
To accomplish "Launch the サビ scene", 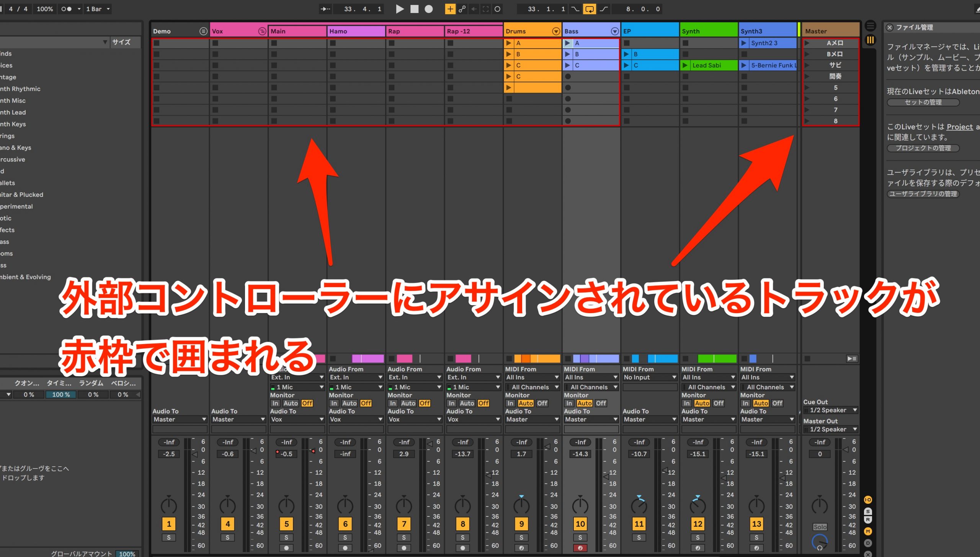I will click(x=807, y=65).
